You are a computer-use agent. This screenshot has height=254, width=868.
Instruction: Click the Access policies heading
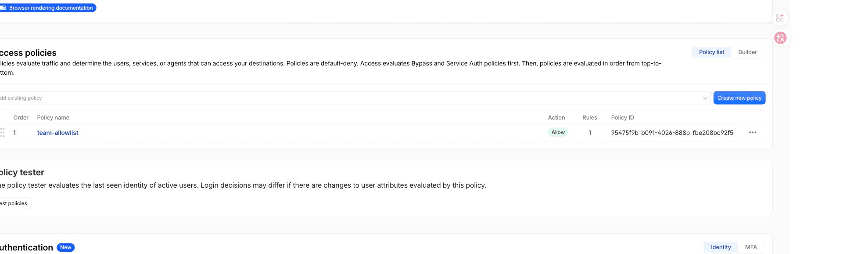pos(28,53)
